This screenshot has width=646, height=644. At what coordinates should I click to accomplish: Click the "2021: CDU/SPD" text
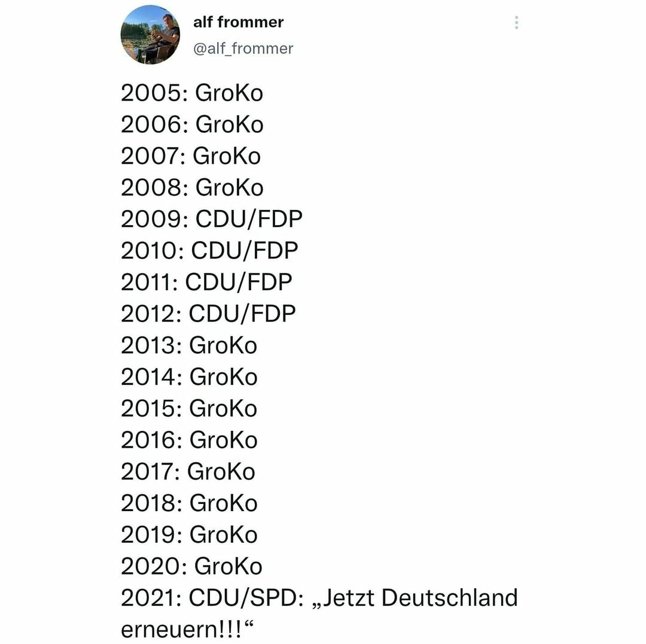click(212, 598)
